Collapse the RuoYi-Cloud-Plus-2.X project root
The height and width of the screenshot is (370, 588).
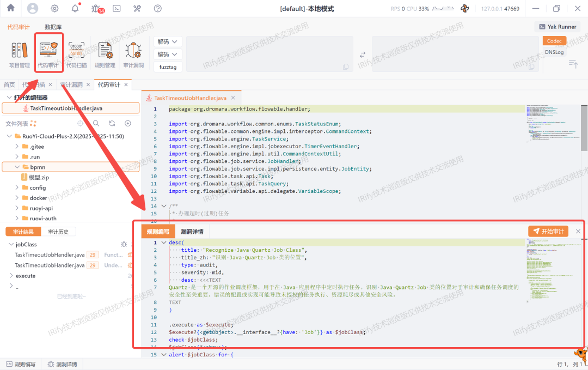(x=9, y=136)
